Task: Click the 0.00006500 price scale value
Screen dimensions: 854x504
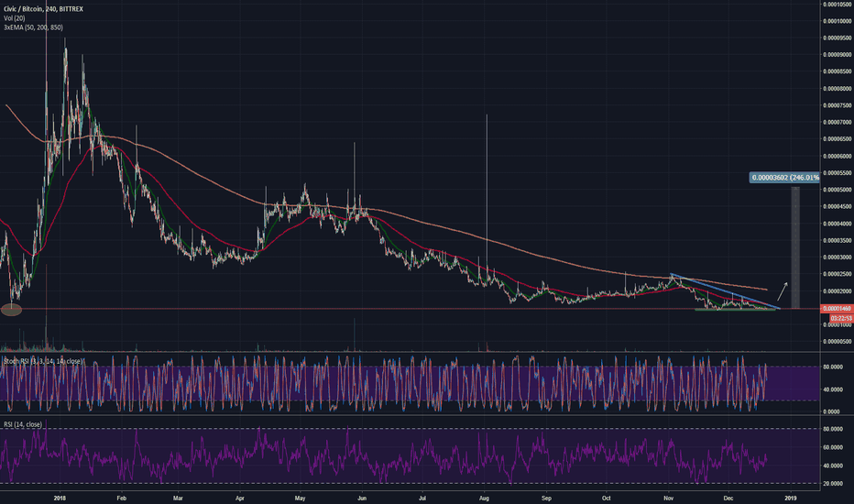Action: (x=838, y=139)
